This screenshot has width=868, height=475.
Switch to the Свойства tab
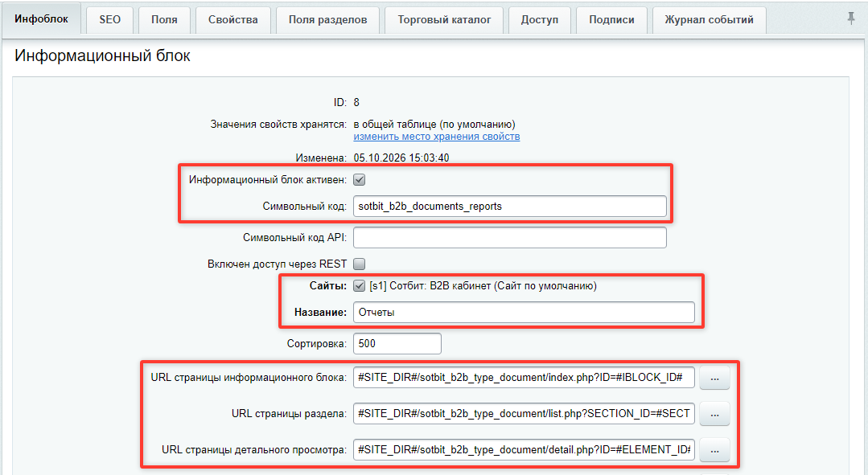click(233, 20)
